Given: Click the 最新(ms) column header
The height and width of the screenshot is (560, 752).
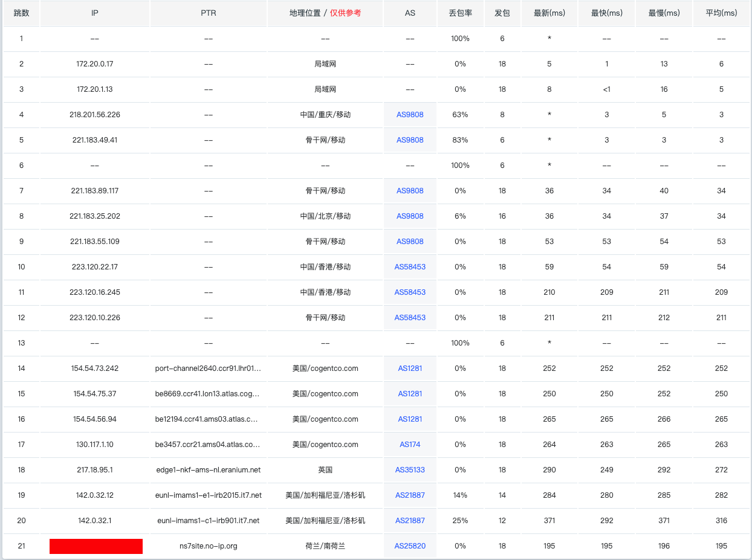Looking at the screenshot, I should (549, 13).
